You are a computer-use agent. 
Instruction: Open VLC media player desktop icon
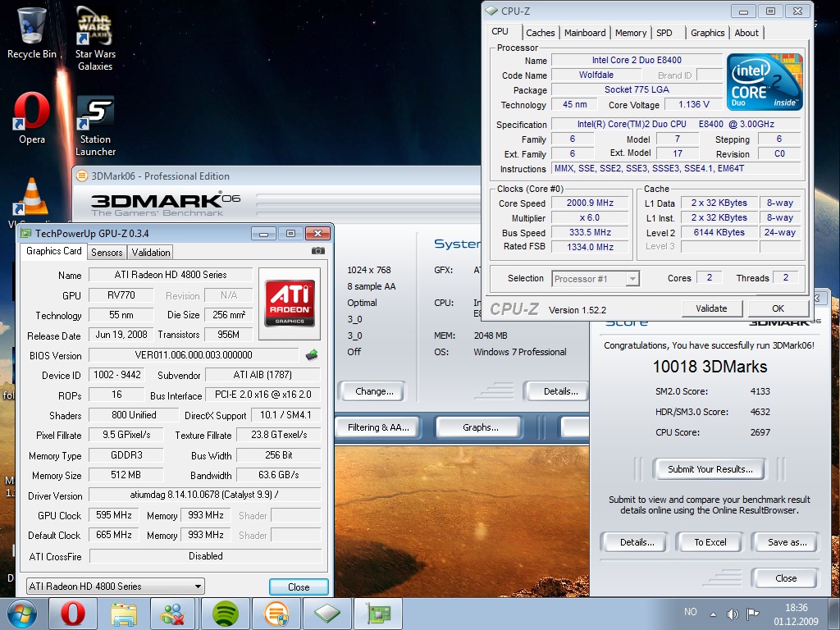tap(31, 197)
